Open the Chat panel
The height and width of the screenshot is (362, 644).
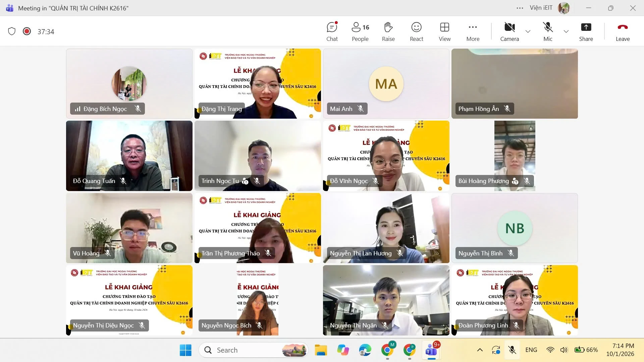(332, 32)
